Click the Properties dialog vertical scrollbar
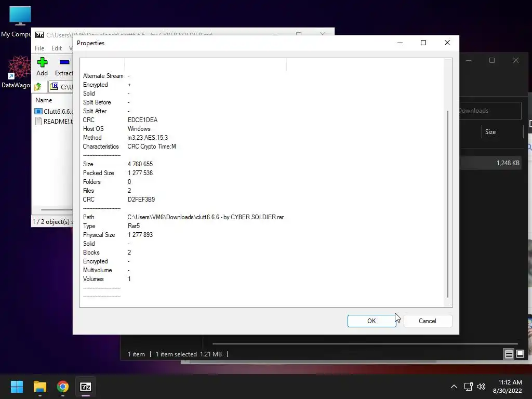Image resolution: width=532 pixels, height=399 pixels. [448, 204]
